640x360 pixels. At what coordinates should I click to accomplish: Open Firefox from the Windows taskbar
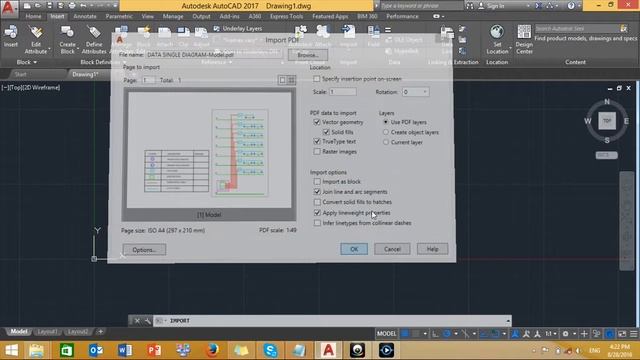point(212,350)
